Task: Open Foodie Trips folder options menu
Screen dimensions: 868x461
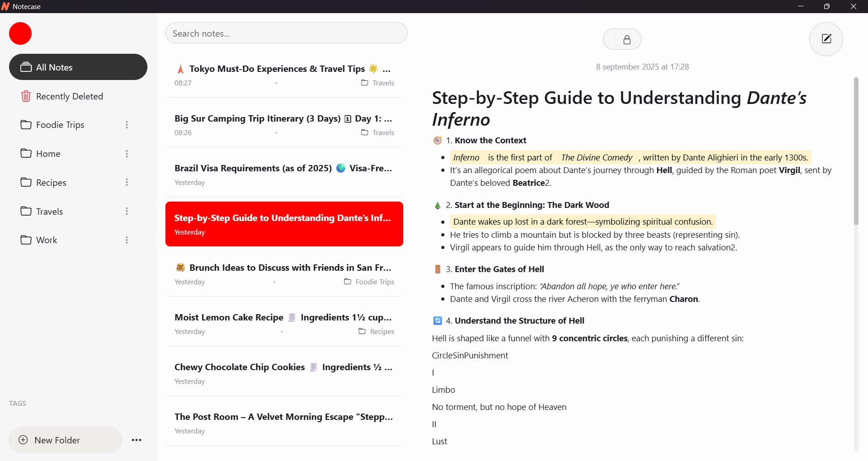Action: [x=127, y=125]
